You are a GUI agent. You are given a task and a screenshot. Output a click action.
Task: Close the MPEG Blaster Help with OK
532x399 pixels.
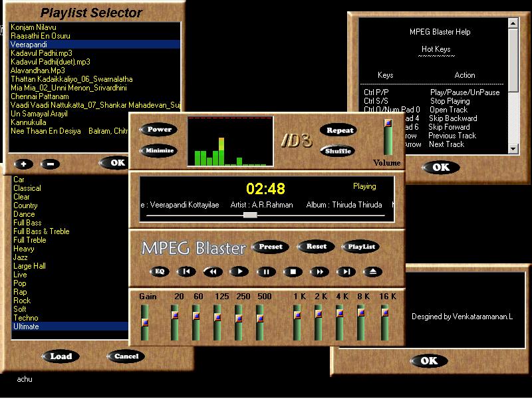click(x=440, y=168)
